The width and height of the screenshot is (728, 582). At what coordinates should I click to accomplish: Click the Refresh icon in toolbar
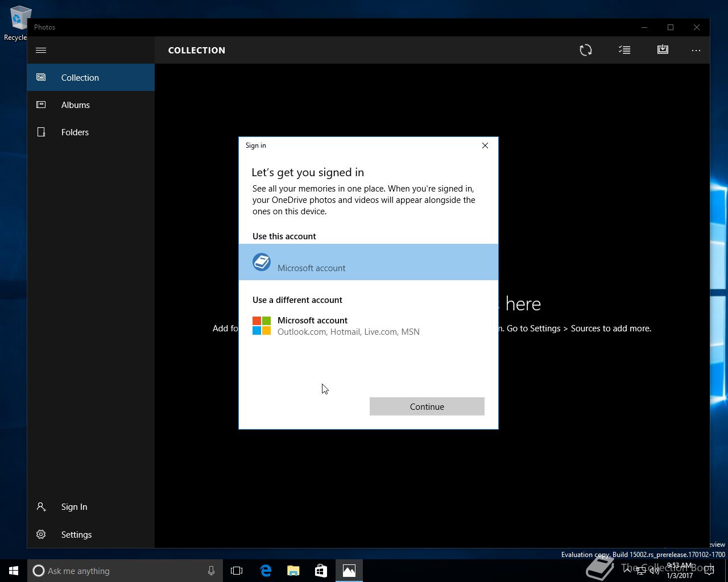tap(586, 50)
